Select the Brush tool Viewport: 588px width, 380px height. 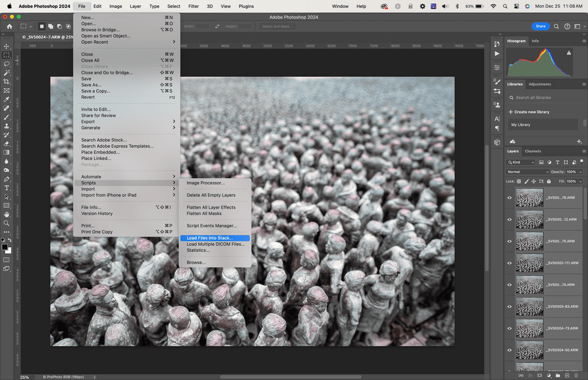point(6,117)
